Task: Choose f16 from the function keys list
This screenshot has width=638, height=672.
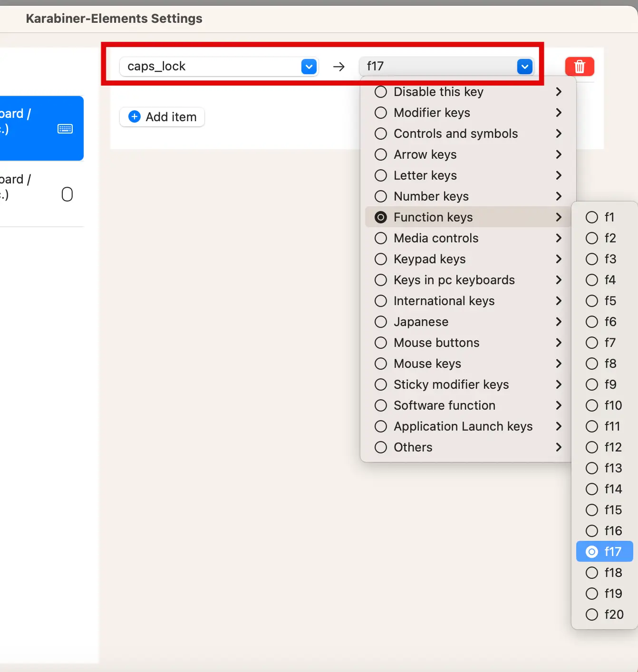Action: (604, 531)
